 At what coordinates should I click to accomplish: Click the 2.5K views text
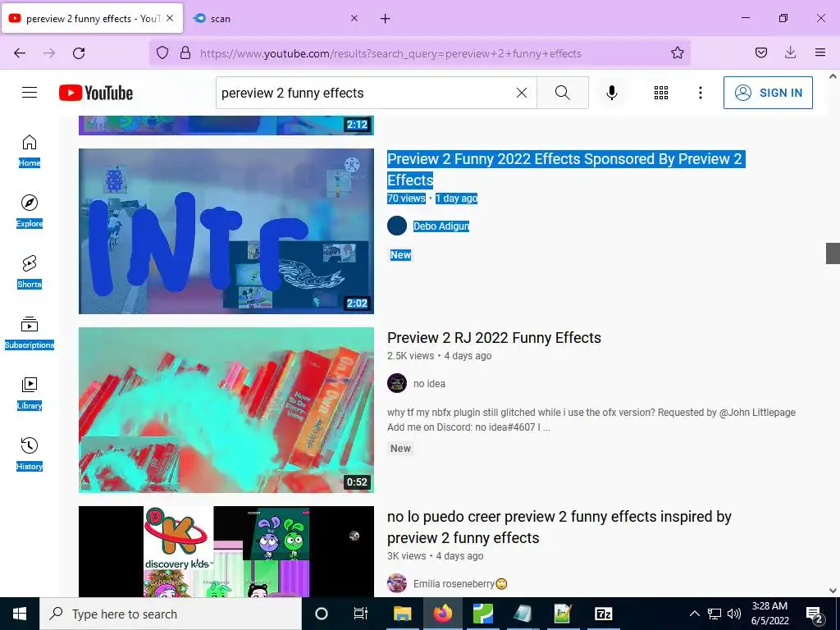(x=410, y=356)
